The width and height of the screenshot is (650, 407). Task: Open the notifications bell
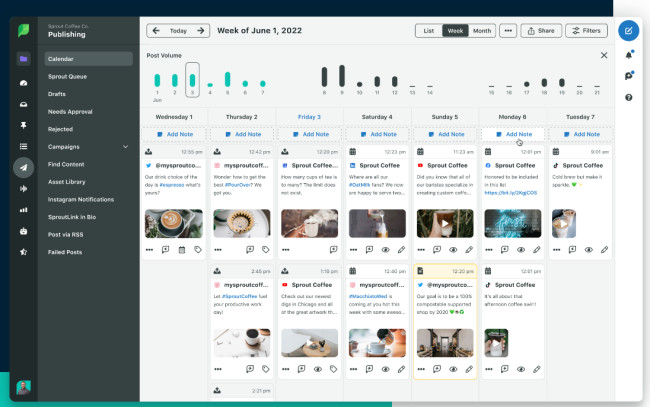click(x=628, y=56)
